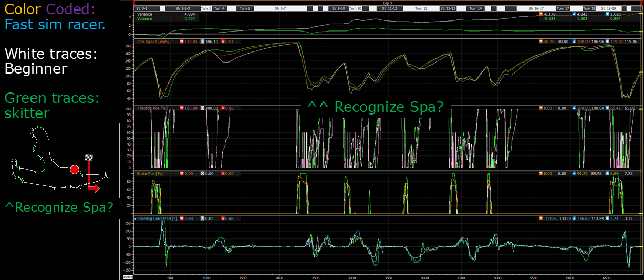This screenshot has height=280, width=644.
Task: Click the 0.724 variance value
Action: [x=190, y=18]
